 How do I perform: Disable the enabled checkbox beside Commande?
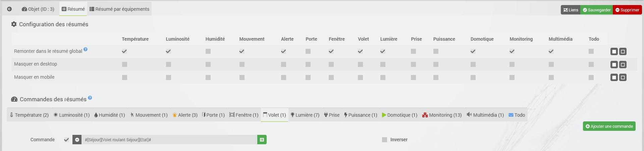pos(66,140)
